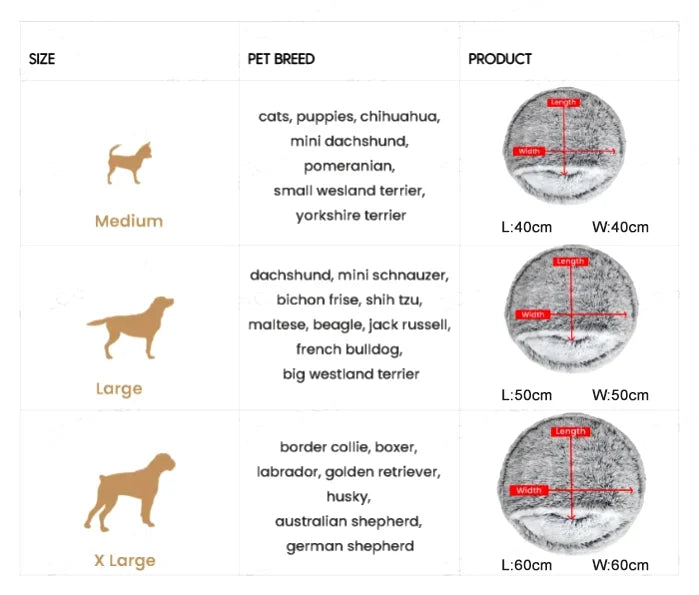The image size is (699, 595).
Task: Select the PRODUCT column header
Action: (x=500, y=59)
